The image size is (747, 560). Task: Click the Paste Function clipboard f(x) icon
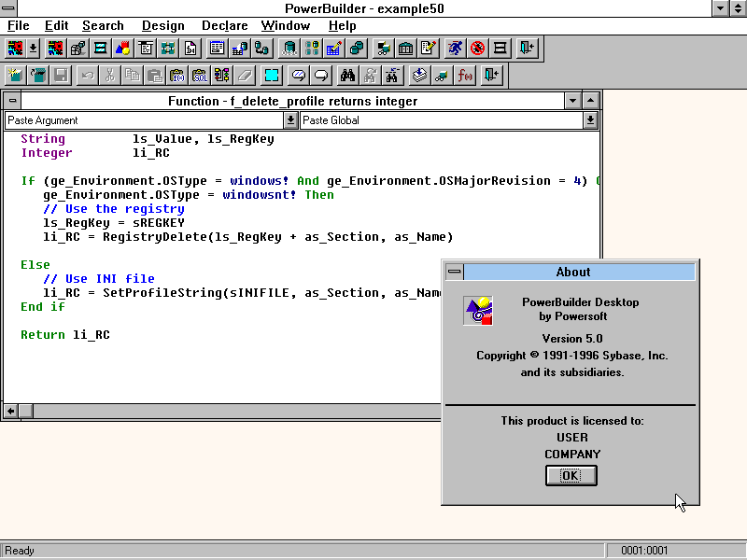(x=177, y=76)
